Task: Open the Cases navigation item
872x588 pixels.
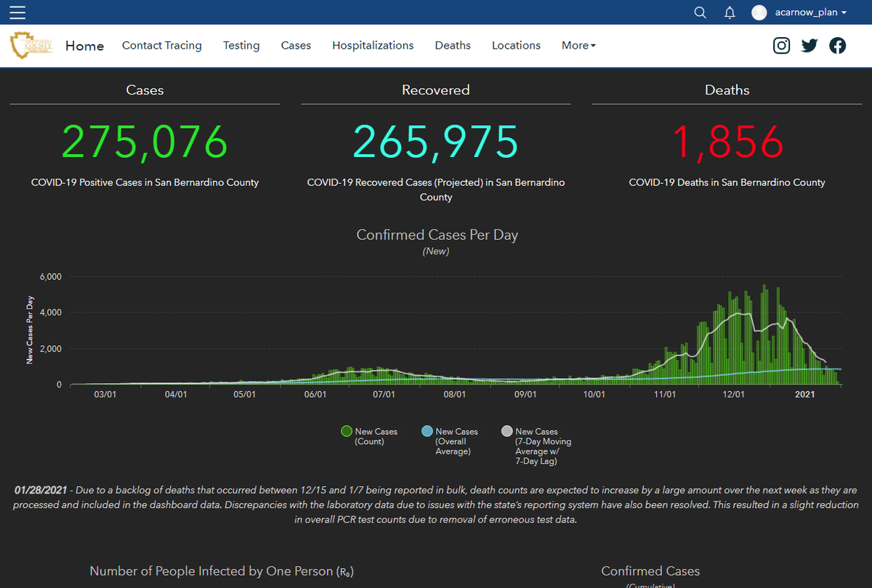Action: click(x=296, y=45)
